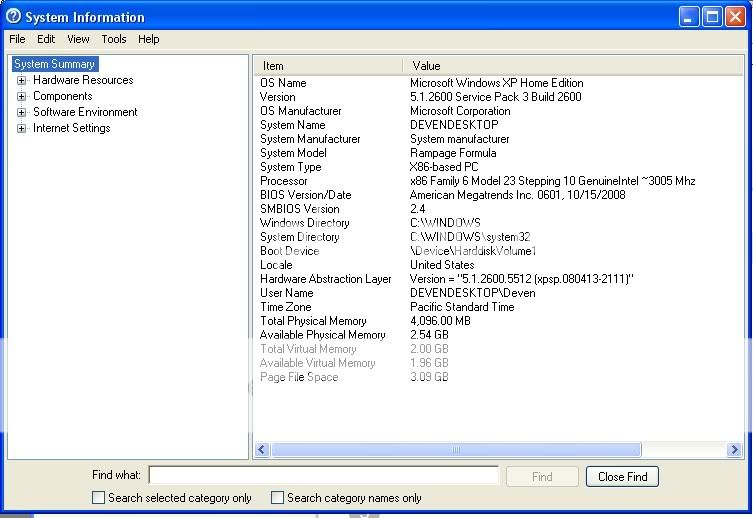The width and height of the screenshot is (753, 518).
Task: Click the value 5.1.2600 Service Pack 3
Action: tap(469, 97)
